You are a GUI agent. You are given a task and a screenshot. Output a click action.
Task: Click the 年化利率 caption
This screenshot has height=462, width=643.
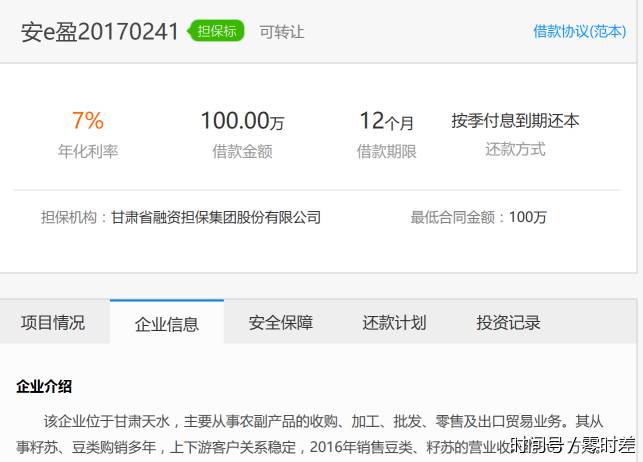pyautogui.click(x=88, y=152)
